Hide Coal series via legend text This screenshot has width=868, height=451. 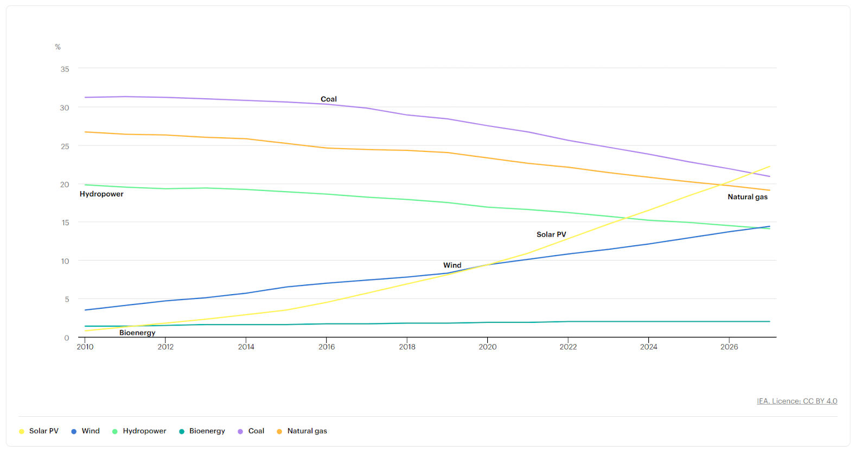click(x=256, y=431)
